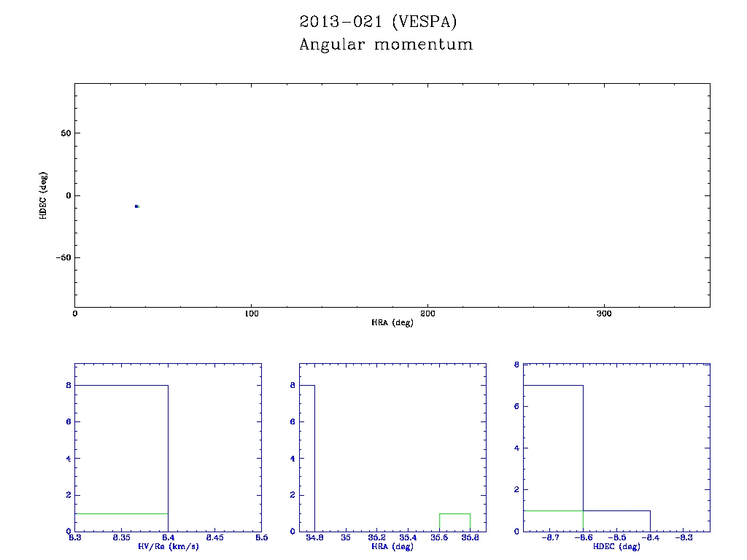Click the blue data point in the top plot
This screenshot has width=747, height=560.
coord(136,206)
